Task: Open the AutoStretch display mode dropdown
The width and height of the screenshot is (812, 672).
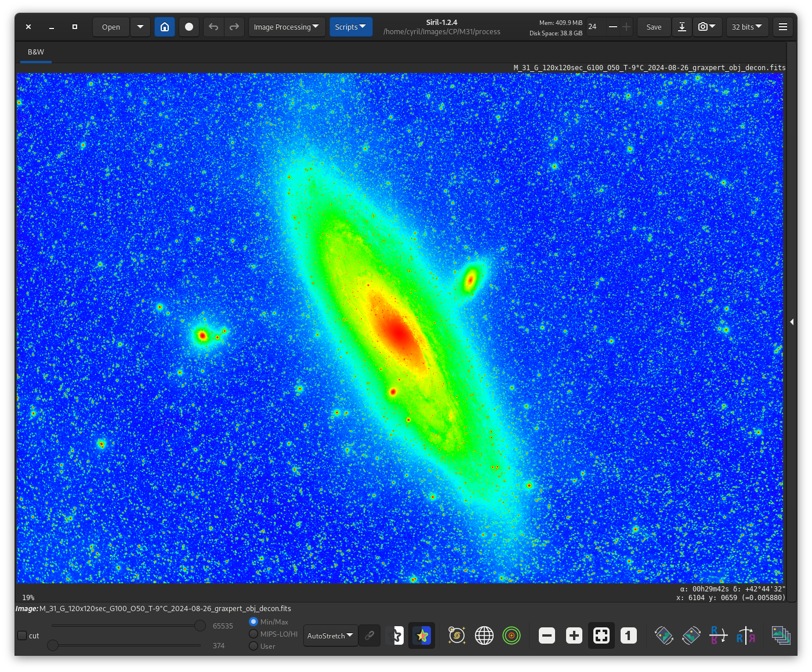Action: tap(330, 636)
